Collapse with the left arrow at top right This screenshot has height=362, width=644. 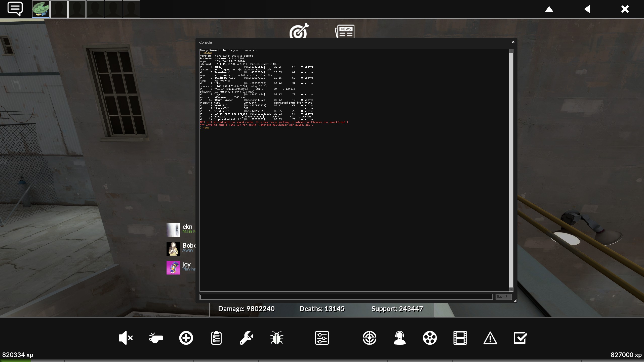click(x=587, y=9)
